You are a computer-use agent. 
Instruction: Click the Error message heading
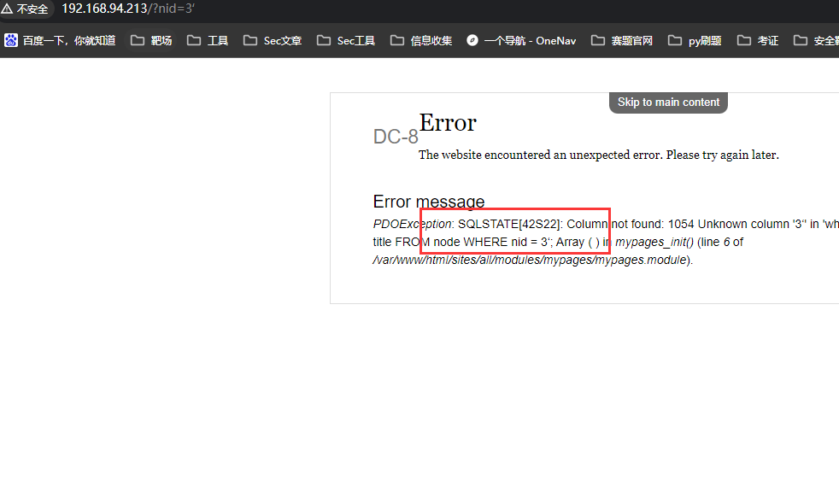pyautogui.click(x=429, y=202)
